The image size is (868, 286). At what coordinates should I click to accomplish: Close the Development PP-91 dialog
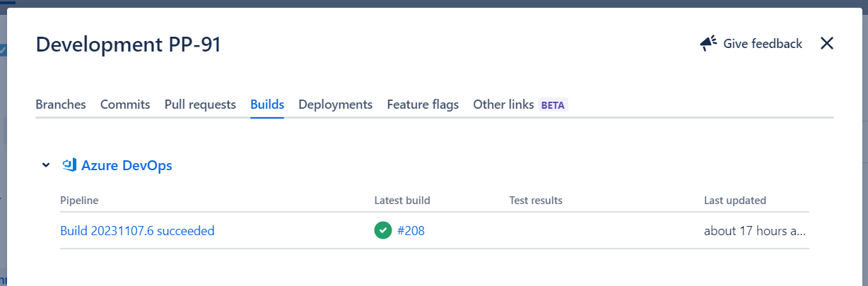click(x=827, y=44)
